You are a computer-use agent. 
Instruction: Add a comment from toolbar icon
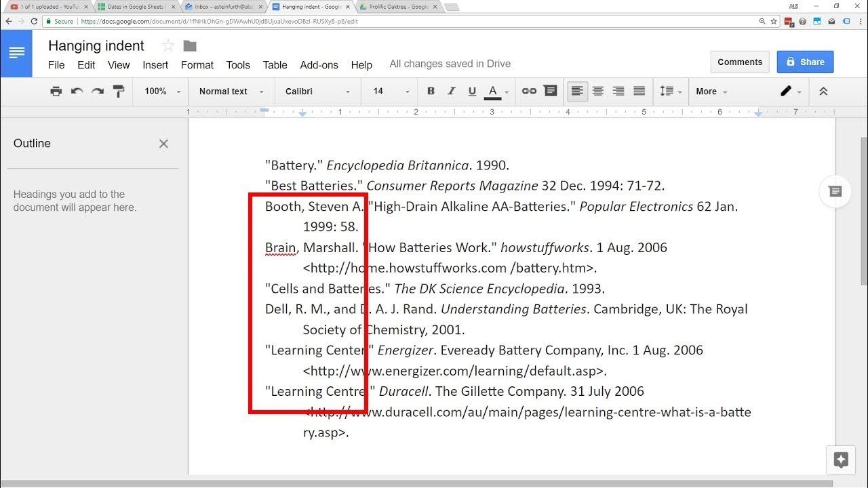(x=550, y=91)
